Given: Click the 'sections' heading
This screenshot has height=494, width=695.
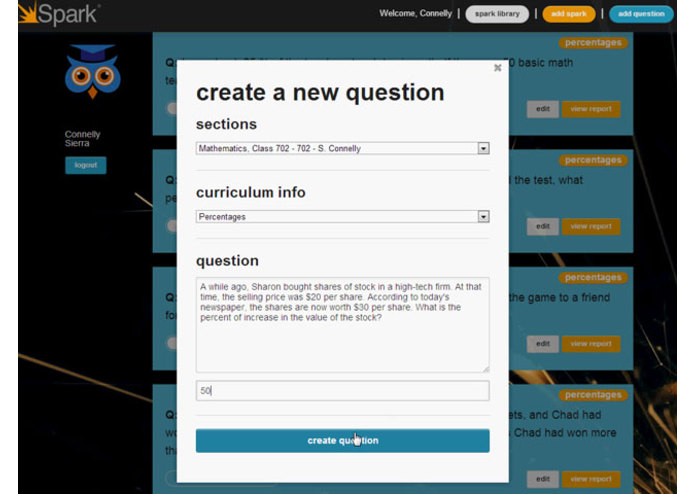Looking at the screenshot, I should pos(226,124).
